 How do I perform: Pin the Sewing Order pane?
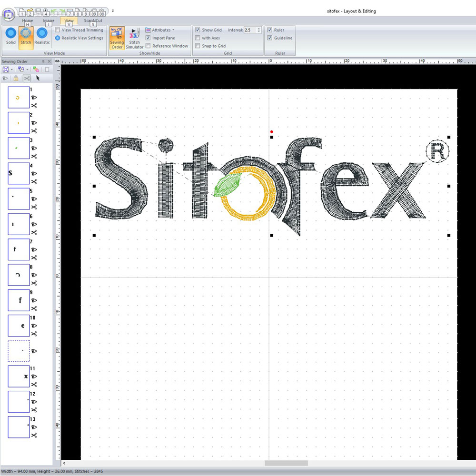(43, 61)
